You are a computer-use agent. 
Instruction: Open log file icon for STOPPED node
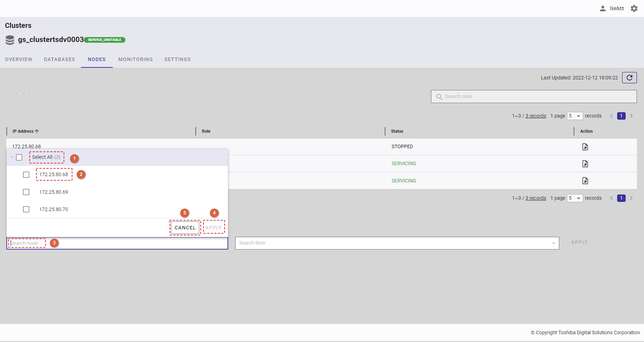coord(585,147)
